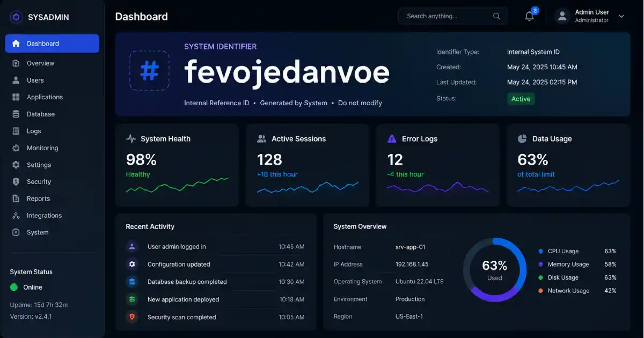Click the 'US-East-1' region value

coord(409,317)
